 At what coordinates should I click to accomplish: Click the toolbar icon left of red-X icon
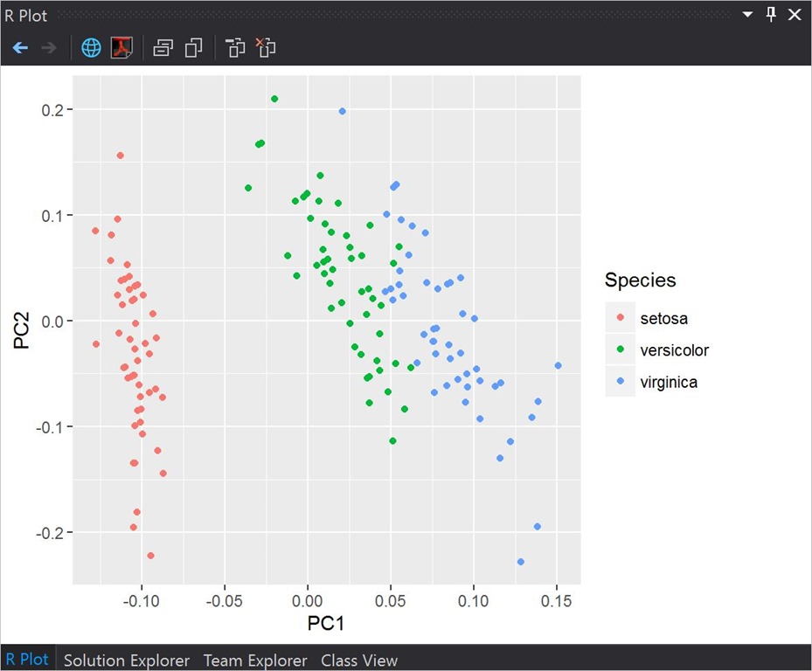[x=235, y=47]
